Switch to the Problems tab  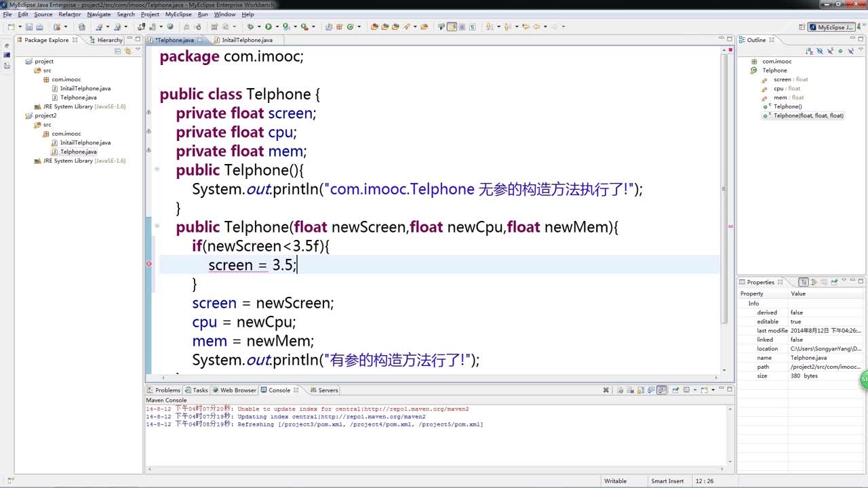(163, 390)
